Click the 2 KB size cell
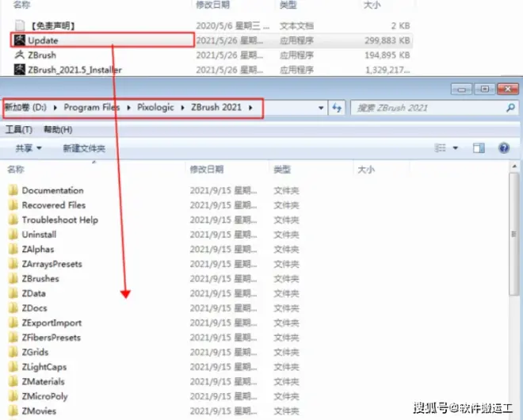The height and width of the screenshot is (420, 523). 400,25
